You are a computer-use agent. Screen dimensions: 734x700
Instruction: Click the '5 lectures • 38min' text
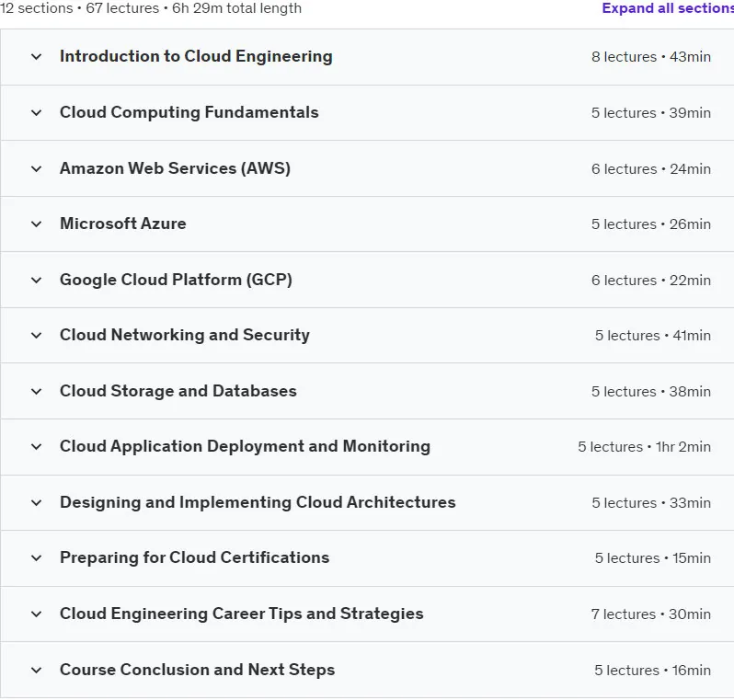[651, 392]
